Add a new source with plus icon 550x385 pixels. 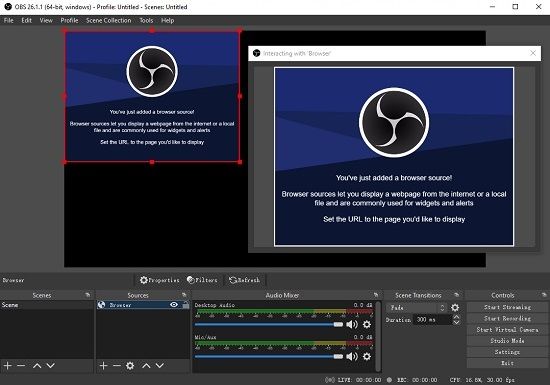click(103, 366)
